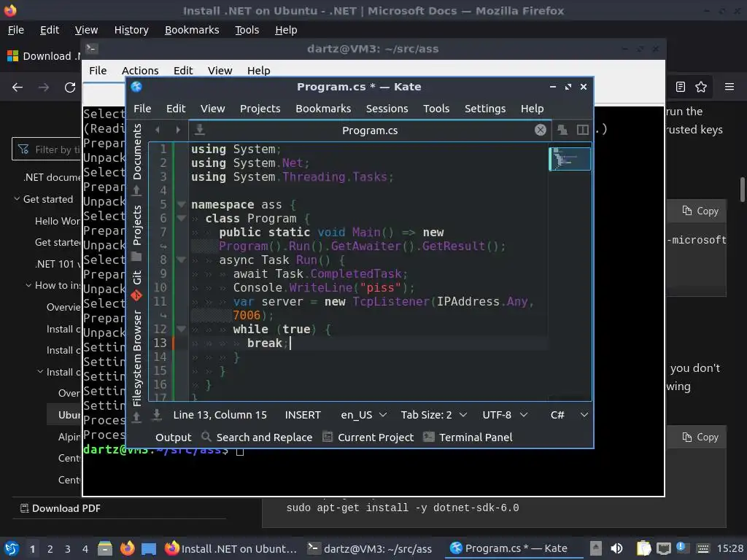Open Search and Replace panel

(x=257, y=437)
